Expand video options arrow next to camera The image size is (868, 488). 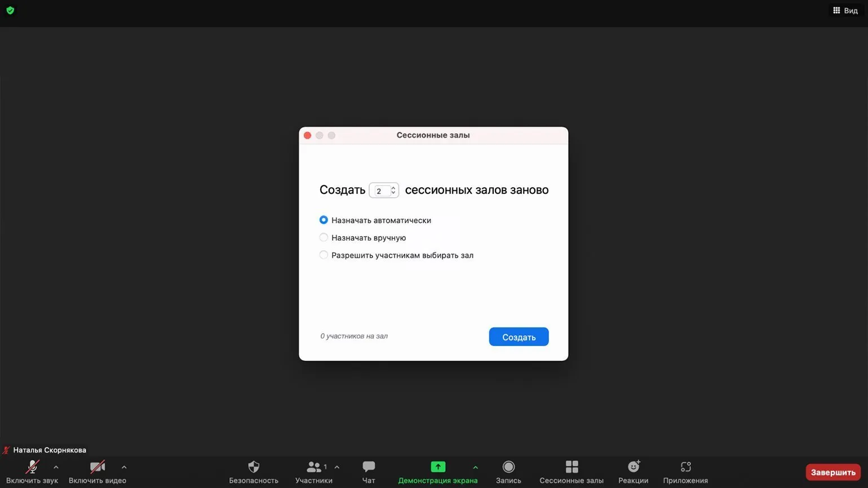124,467
